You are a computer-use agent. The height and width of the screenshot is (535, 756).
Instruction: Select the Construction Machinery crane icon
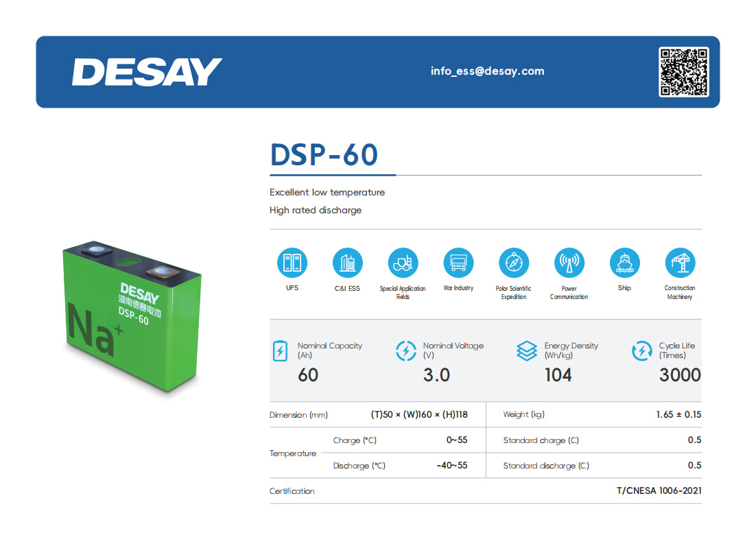pyautogui.click(x=680, y=263)
